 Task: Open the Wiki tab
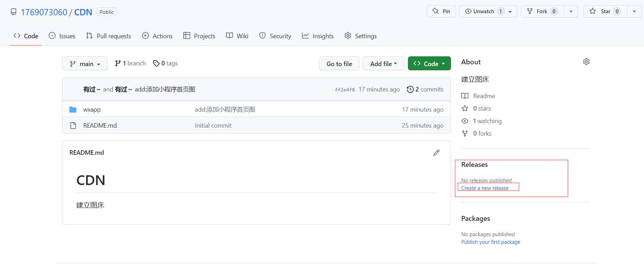[x=237, y=36]
